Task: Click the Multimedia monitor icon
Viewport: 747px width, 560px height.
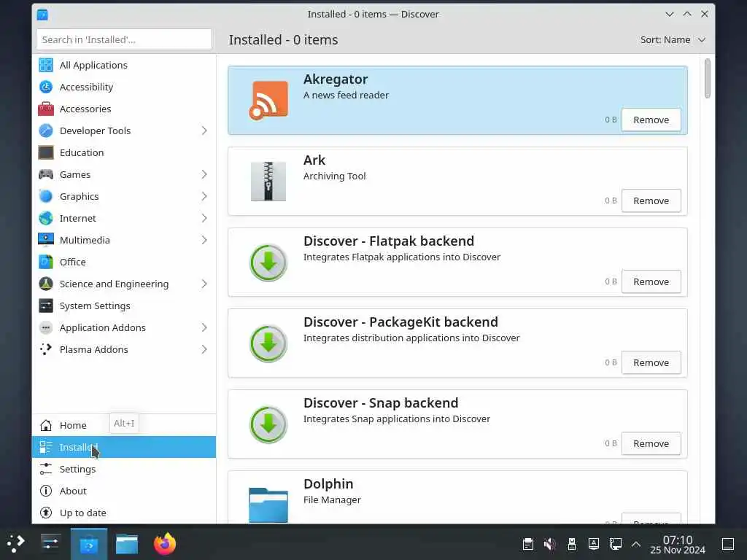Action: pyautogui.click(x=46, y=240)
